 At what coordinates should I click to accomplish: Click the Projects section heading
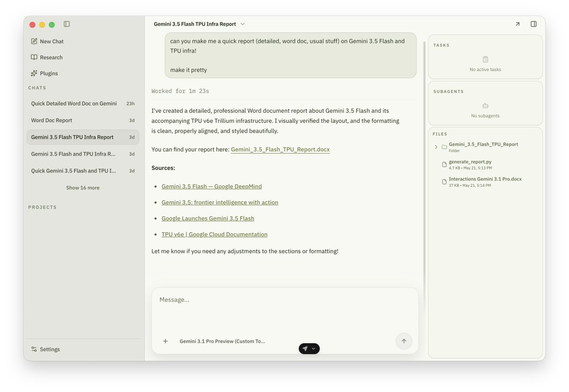(x=42, y=208)
